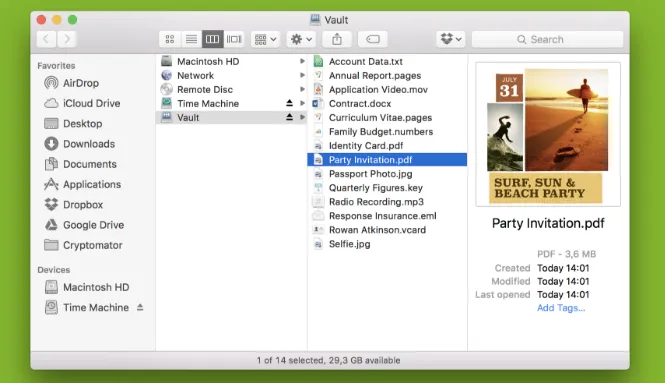Open Applications in the sidebar
Screen dimensions: 665x383
83,185
